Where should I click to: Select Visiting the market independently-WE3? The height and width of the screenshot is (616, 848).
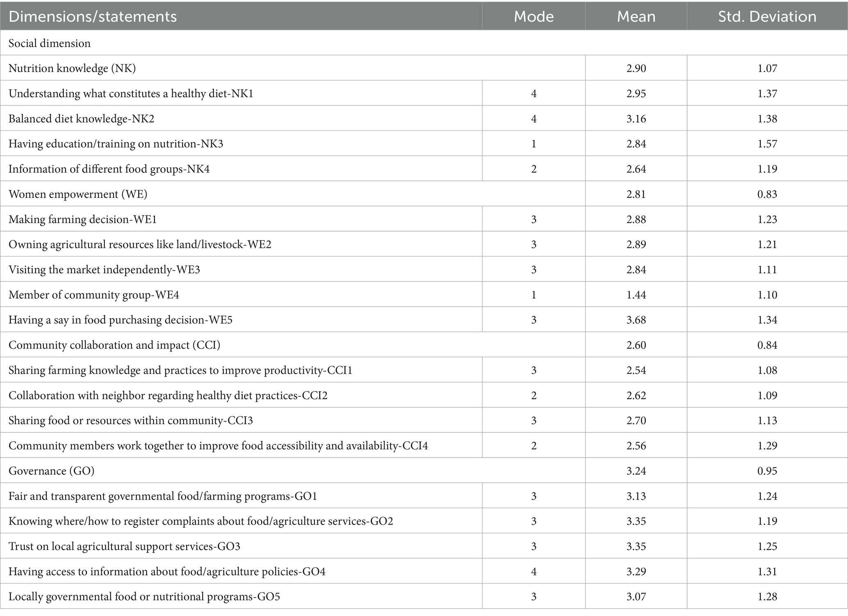pyautogui.click(x=104, y=270)
